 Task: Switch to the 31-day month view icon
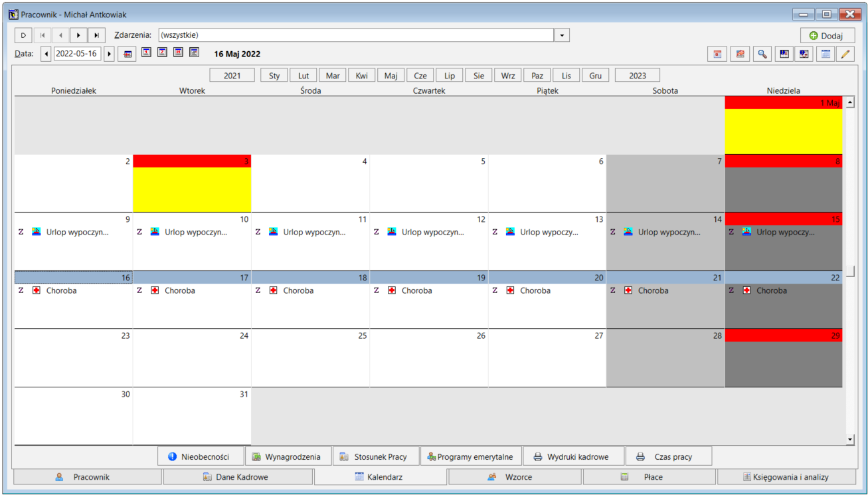pyautogui.click(x=178, y=52)
